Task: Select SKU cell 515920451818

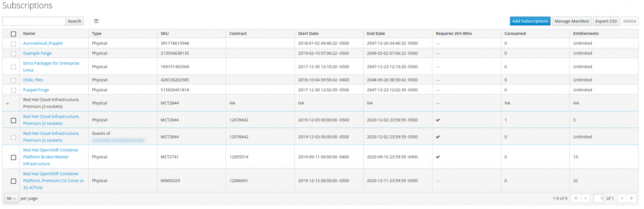Action: 174,90
